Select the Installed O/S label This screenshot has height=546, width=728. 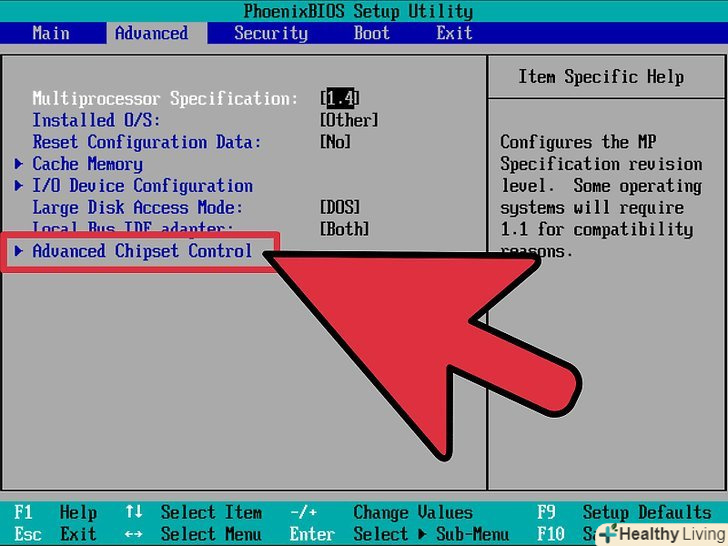[96, 120]
